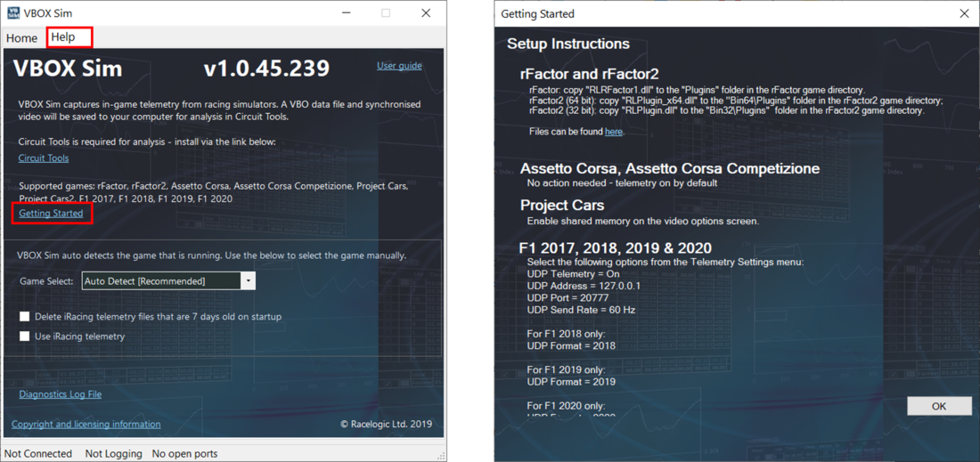Screen dimensions: 980x462
Task: Click the UDP Telemetry = On line
Action: pyautogui.click(x=573, y=274)
